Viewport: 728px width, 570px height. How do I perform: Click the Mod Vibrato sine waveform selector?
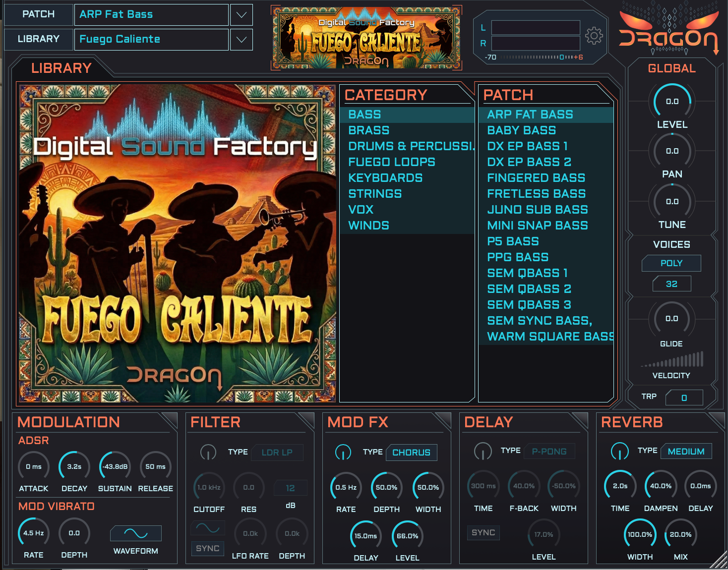(136, 533)
